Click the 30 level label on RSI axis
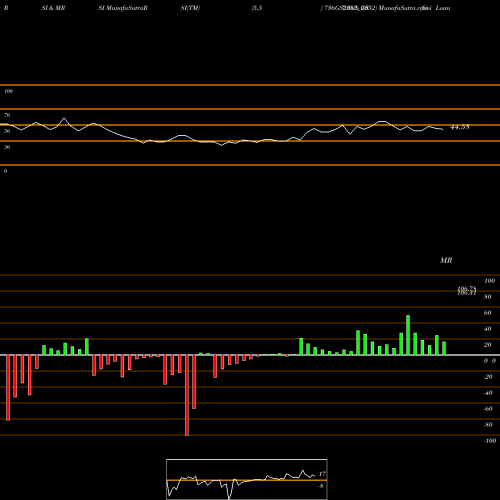The height and width of the screenshot is (500, 500). pyautogui.click(x=7, y=147)
